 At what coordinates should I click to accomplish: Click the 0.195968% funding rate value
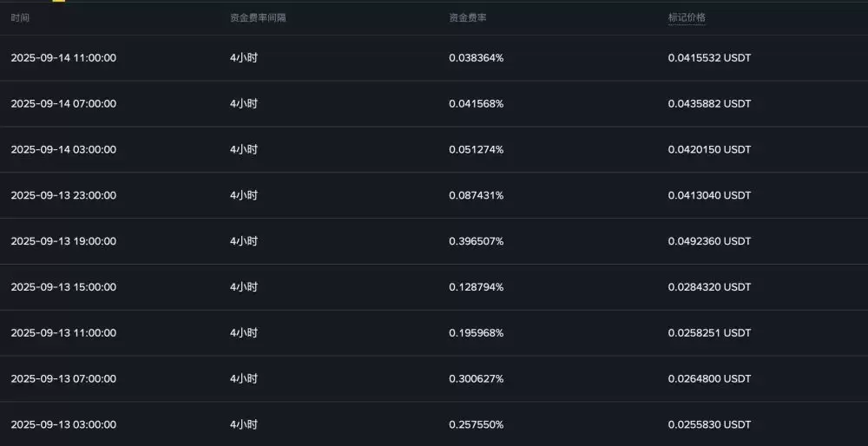pos(476,333)
